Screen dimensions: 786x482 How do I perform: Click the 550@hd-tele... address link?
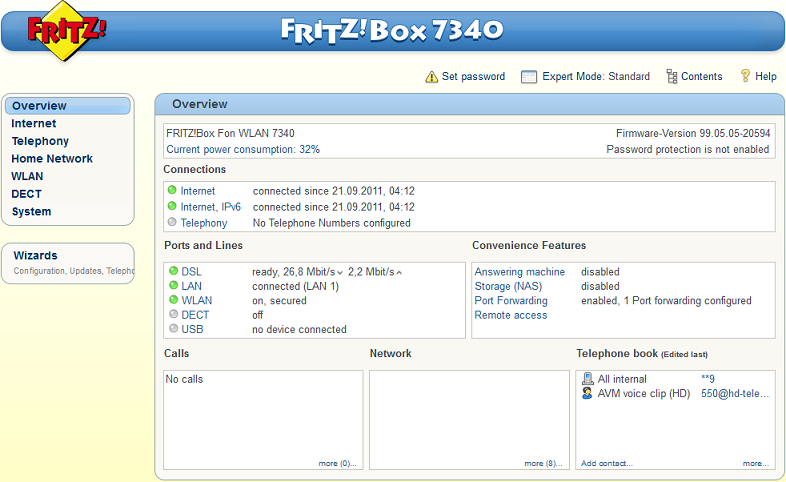click(x=735, y=393)
